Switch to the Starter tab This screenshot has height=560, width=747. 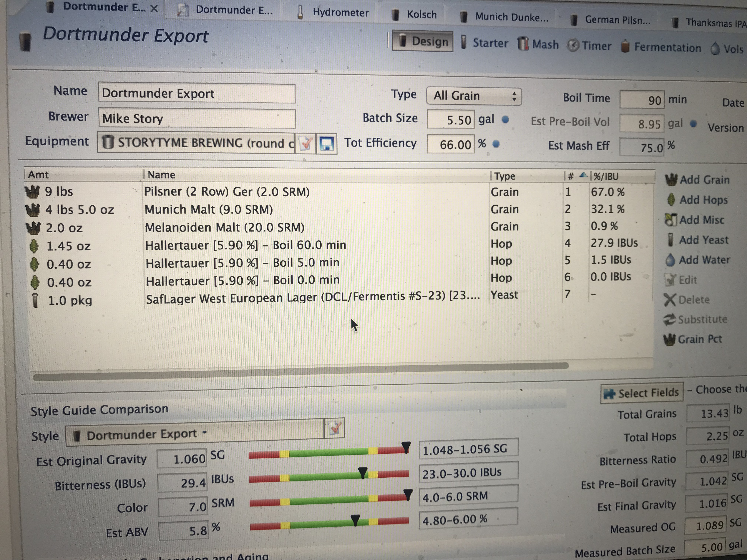(484, 43)
